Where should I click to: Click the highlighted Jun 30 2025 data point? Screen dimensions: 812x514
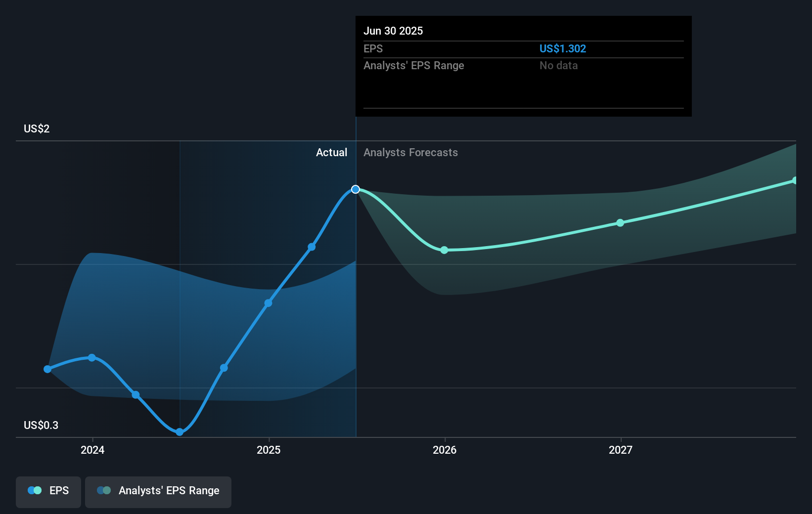355,189
